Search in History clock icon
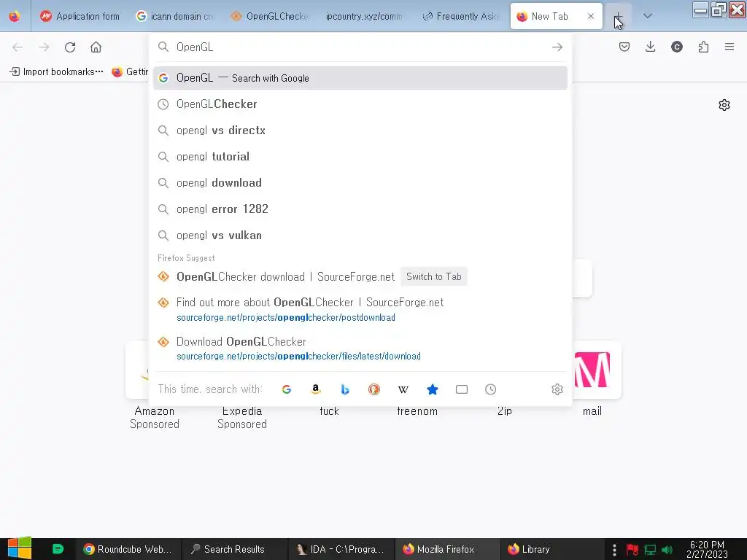Screen dimensions: 747x560 (491, 389)
